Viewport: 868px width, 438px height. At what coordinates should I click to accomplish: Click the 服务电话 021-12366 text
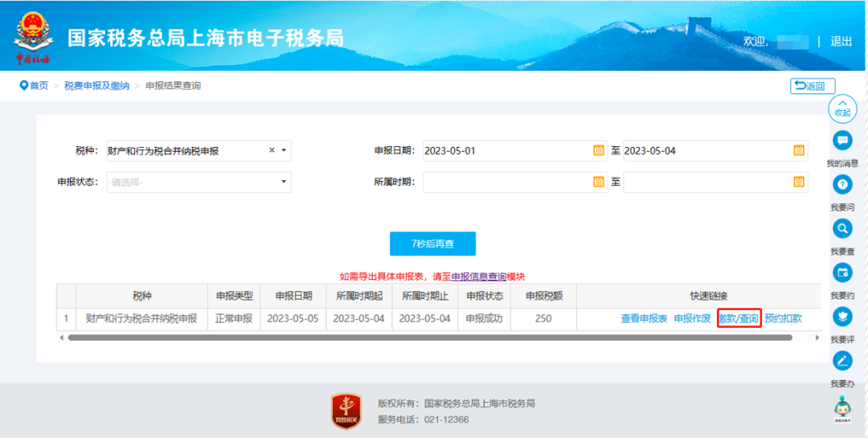point(424,420)
